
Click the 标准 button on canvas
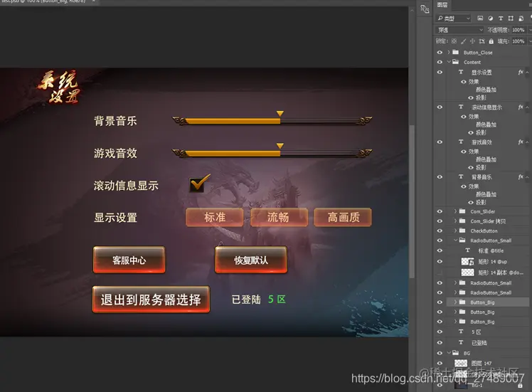214,217
